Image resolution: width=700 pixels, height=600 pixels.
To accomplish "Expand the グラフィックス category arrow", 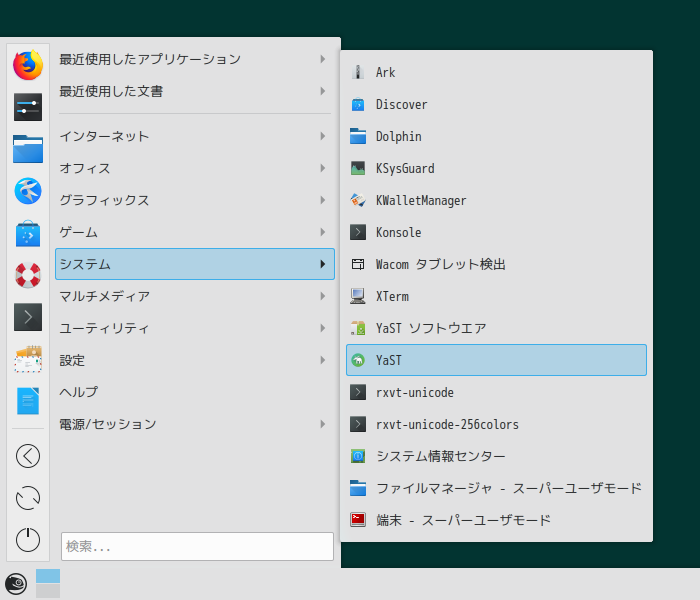I will pyautogui.click(x=322, y=200).
